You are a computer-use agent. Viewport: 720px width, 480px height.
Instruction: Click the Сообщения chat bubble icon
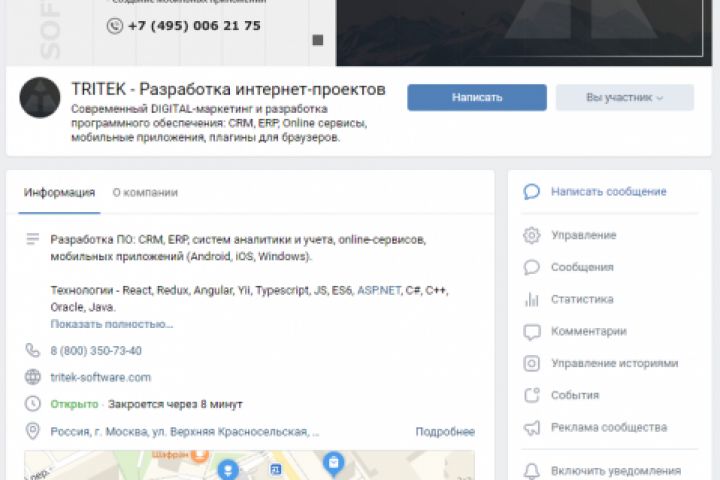coord(531,267)
